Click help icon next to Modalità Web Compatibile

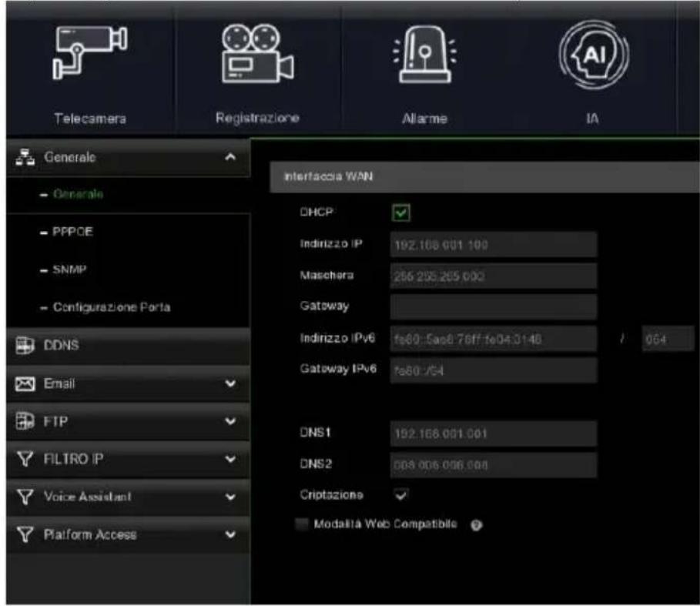point(477,525)
